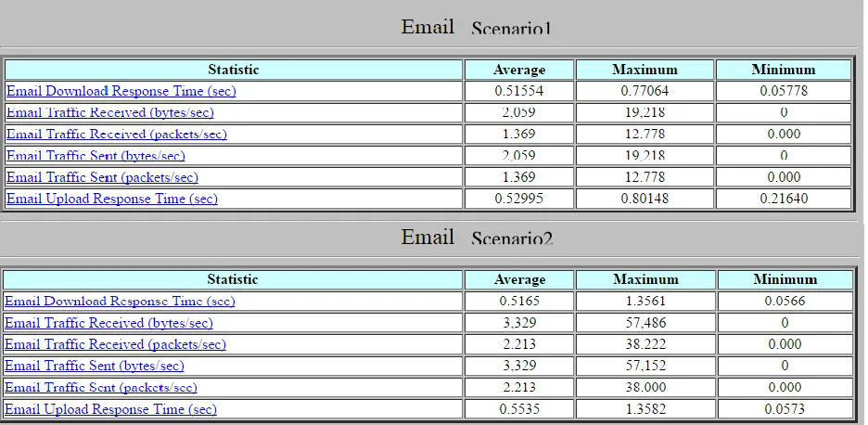Select the maximum value 1.3561

[645, 302]
